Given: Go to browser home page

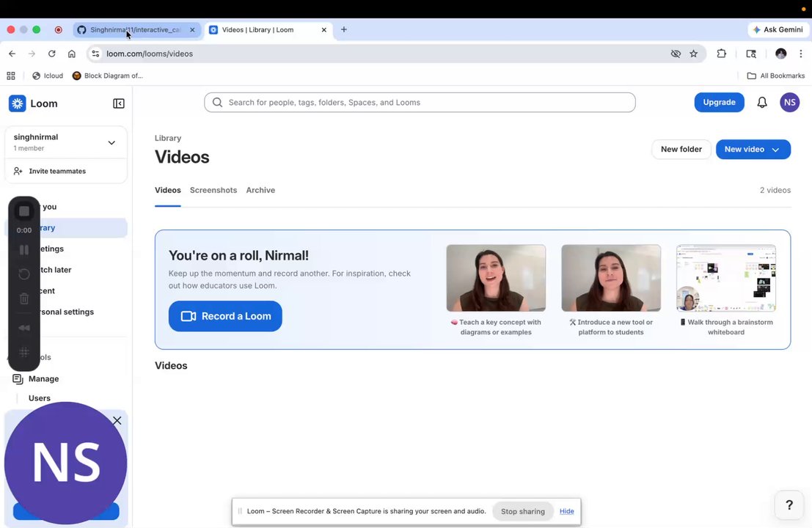Looking at the screenshot, I should point(71,54).
